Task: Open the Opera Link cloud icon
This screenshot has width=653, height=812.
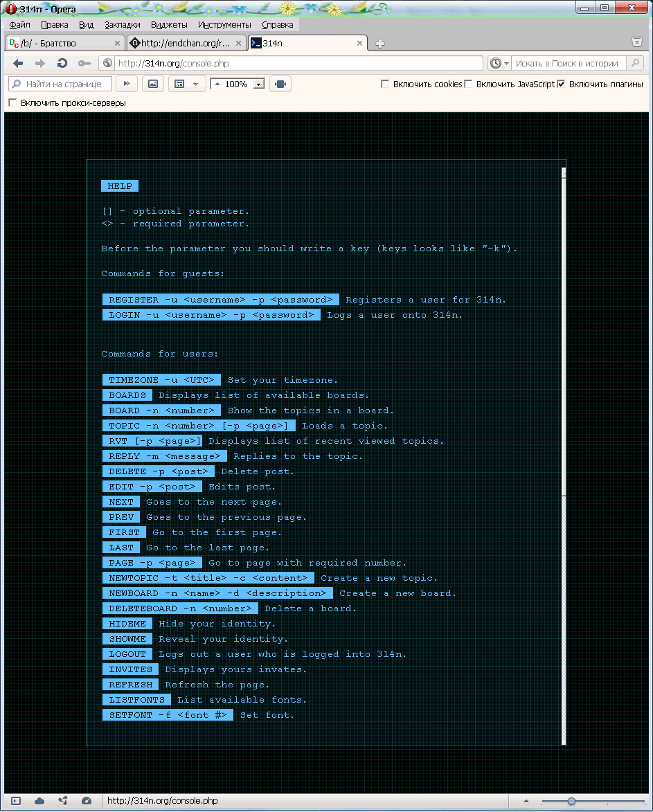Action: (39, 801)
